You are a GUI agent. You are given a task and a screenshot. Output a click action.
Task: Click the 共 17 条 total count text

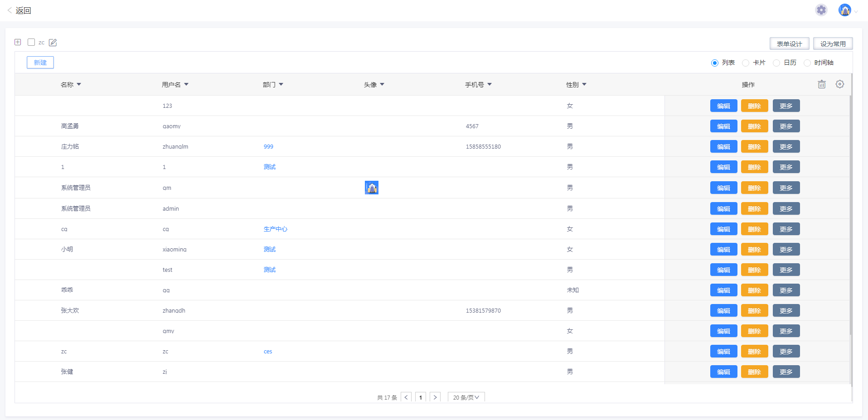tap(387, 397)
